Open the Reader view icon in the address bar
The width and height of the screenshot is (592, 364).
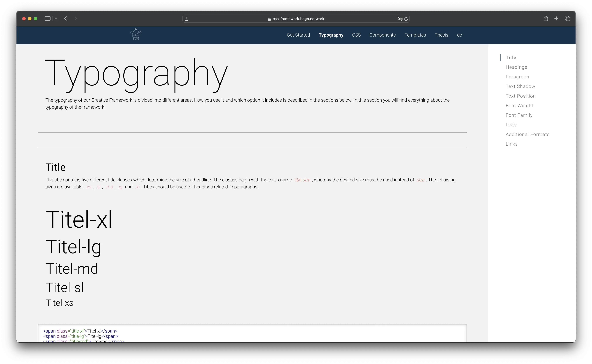[x=186, y=18]
